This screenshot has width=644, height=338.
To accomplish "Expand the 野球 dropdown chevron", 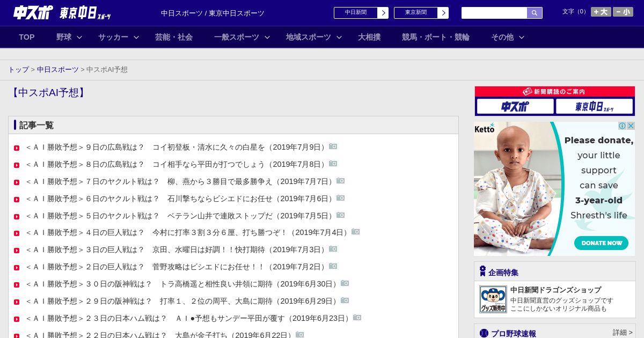I will pos(79,37).
